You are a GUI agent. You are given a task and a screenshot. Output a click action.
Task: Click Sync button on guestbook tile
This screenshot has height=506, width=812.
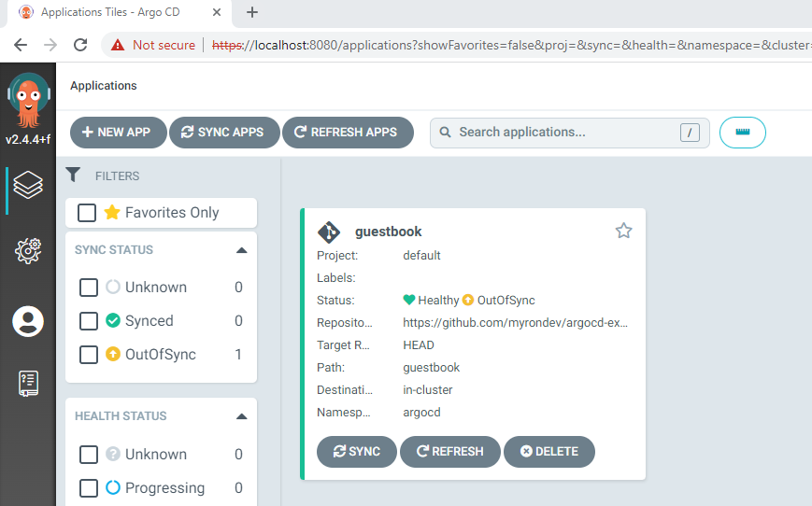pos(357,452)
